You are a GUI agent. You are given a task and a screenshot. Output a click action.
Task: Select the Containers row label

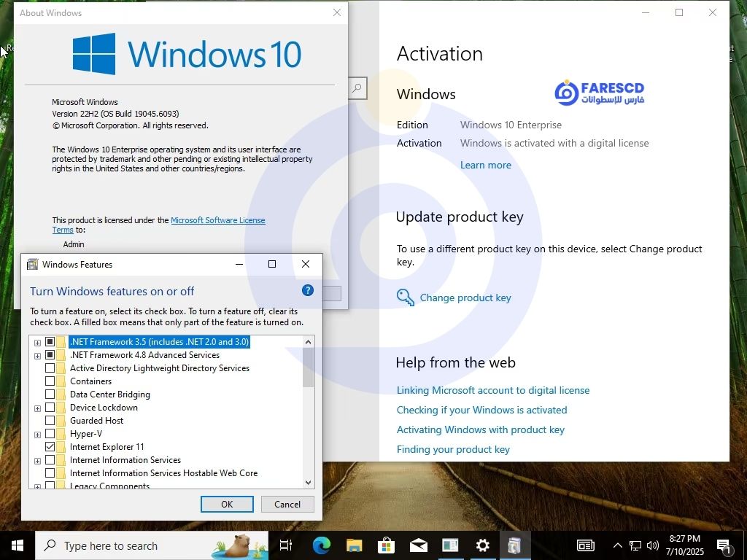[90, 381]
